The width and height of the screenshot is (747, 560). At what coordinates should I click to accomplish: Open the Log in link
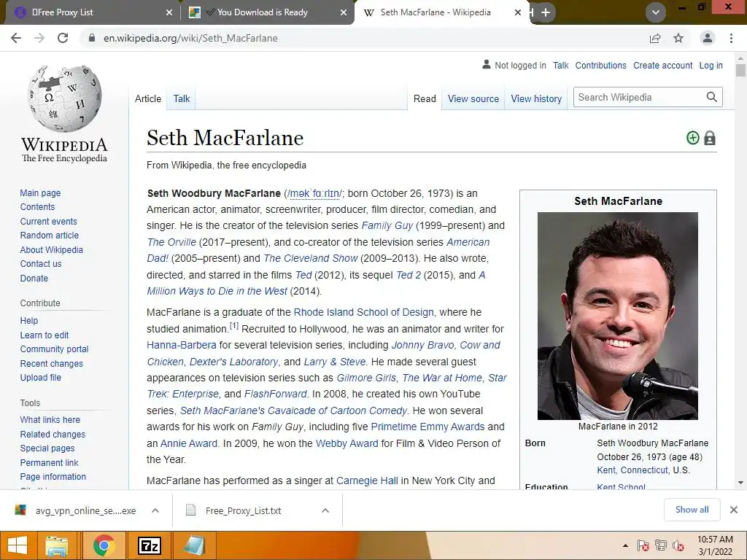[x=711, y=65]
